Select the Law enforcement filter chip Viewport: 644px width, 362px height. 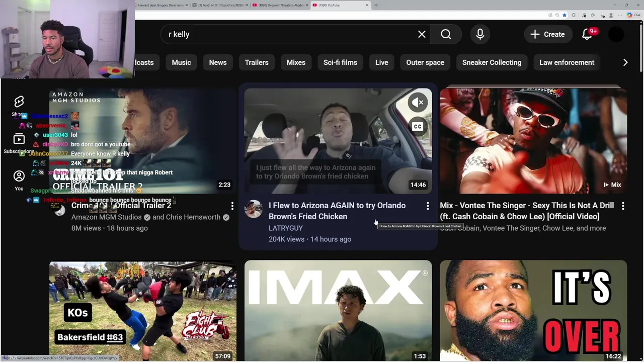pos(567,62)
